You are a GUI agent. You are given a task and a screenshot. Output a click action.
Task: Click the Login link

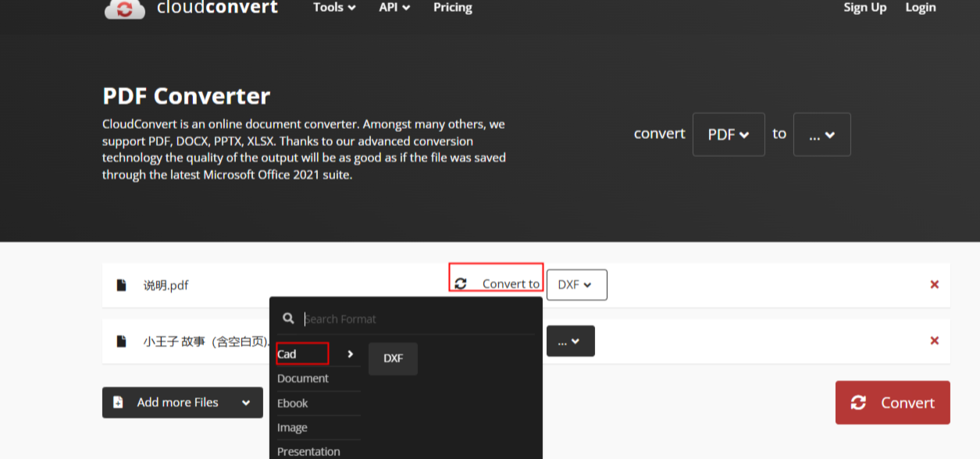coord(921,7)
